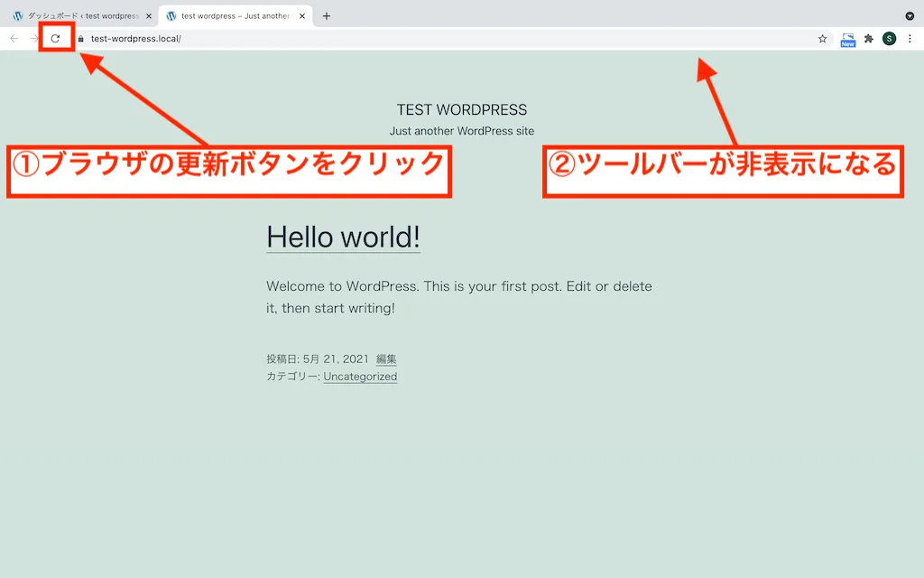Click the WordPress favicon on the active tab

pyautogui.click(x=172, y=15)
